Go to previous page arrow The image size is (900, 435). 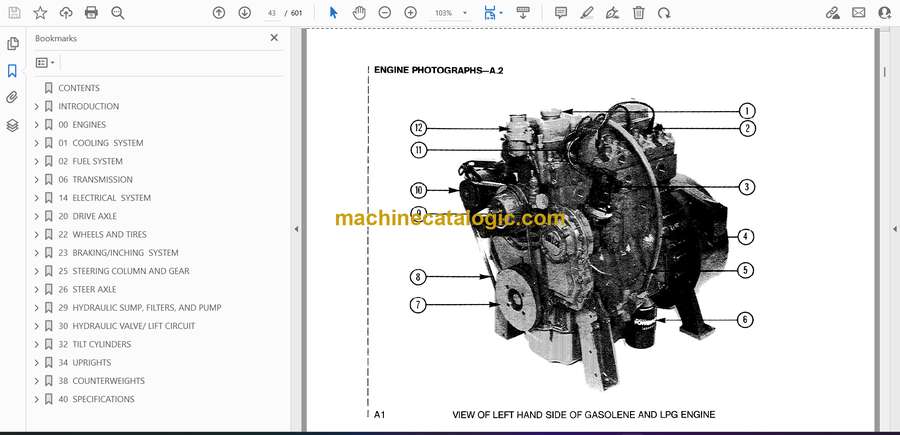point(219,13)
